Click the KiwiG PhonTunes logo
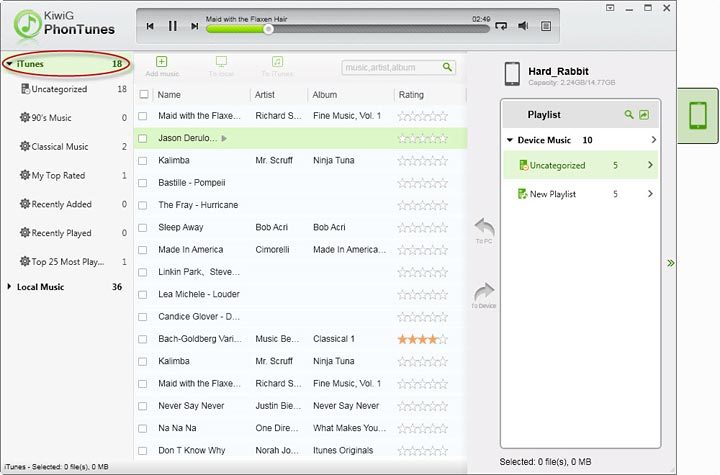Viewport: 720px width, 475px height. (64, 24)
